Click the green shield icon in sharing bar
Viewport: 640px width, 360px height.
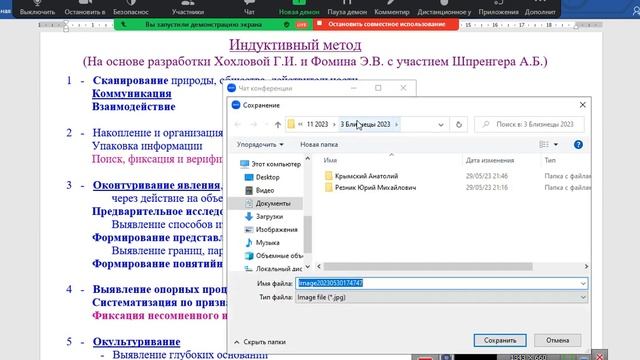287,24
